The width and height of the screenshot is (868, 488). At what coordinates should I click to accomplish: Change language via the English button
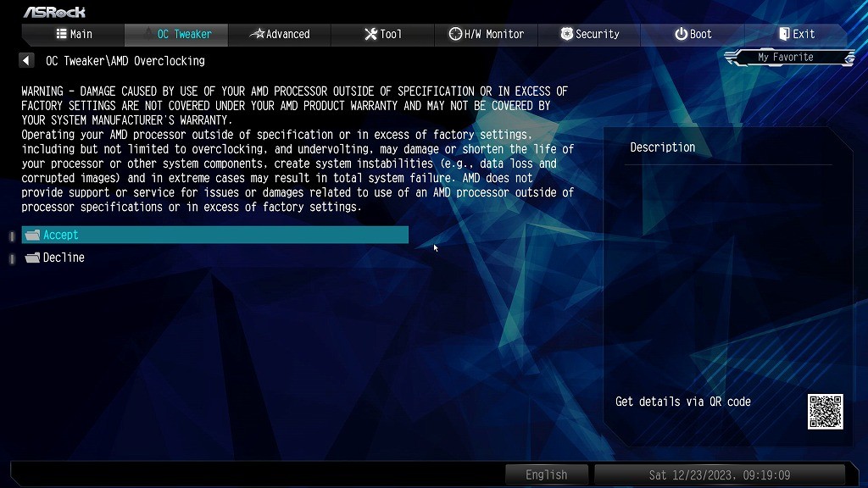[547, 474]
